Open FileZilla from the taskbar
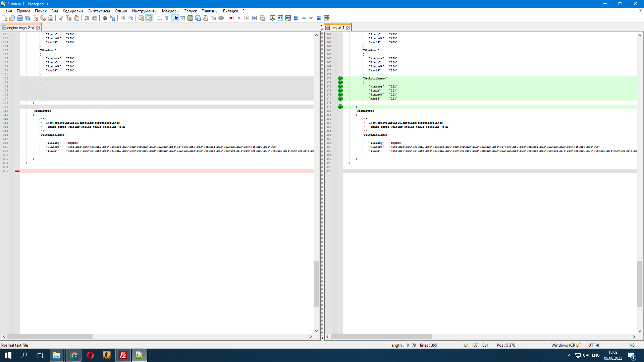This screenshot has width=644, height=362. click(123, 355)
